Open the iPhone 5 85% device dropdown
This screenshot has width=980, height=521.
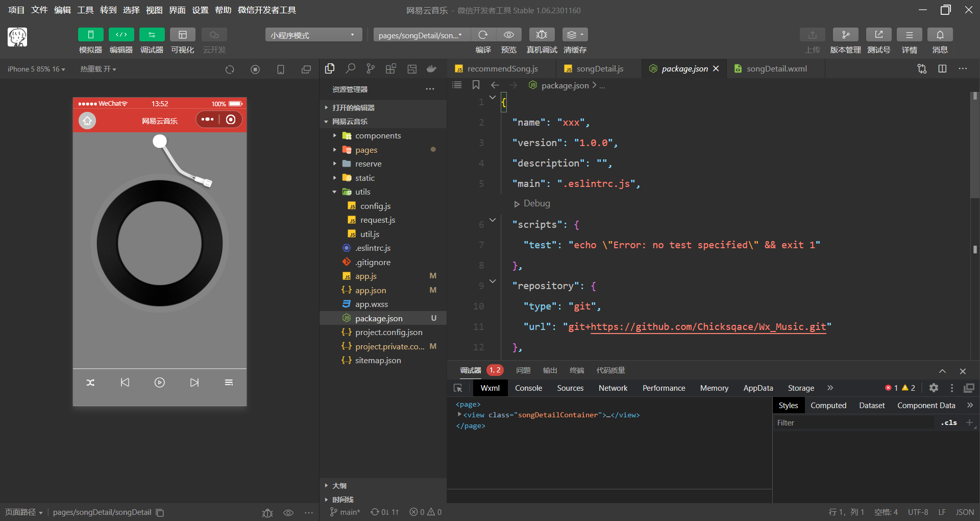(x=36, y=69)
